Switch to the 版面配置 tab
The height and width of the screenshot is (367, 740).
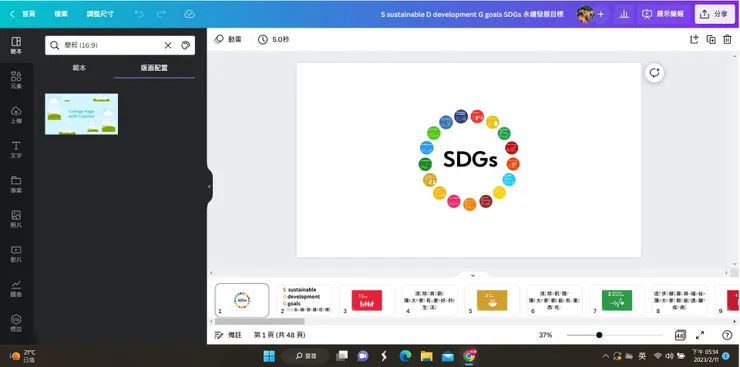(154, 68)
